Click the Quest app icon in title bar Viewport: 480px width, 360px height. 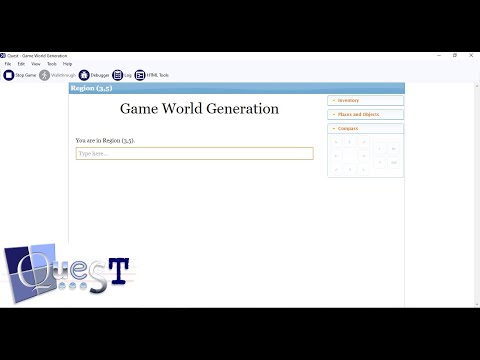[x=3, y=56]
